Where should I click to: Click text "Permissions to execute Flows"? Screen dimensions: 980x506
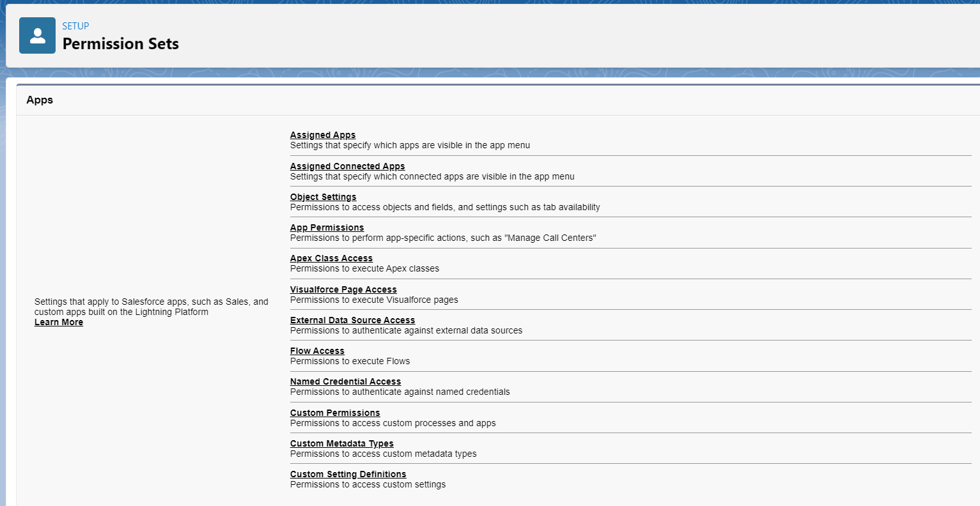click(350, 361)
